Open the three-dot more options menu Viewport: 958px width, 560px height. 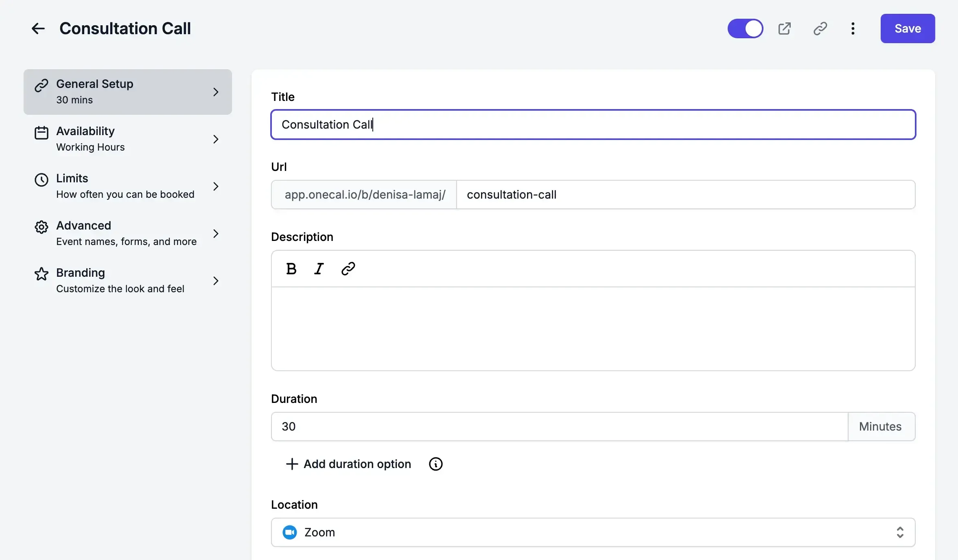(853, 28)
